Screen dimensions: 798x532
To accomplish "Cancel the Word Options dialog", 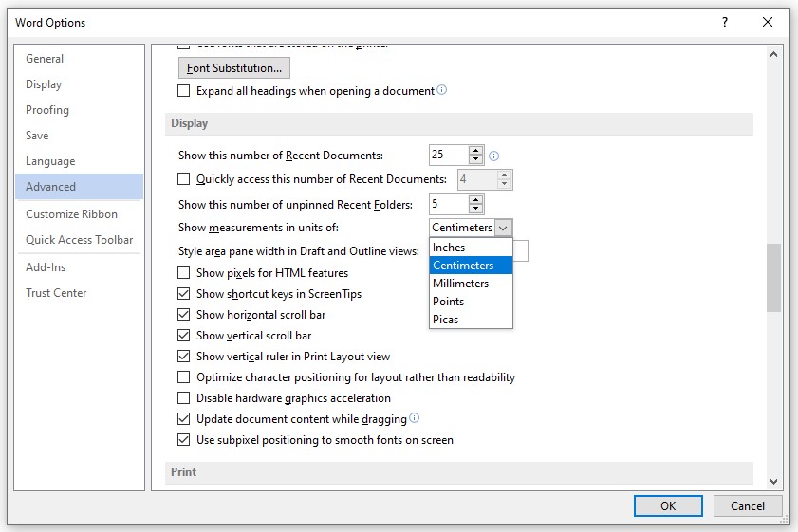I will click(747, 506).
